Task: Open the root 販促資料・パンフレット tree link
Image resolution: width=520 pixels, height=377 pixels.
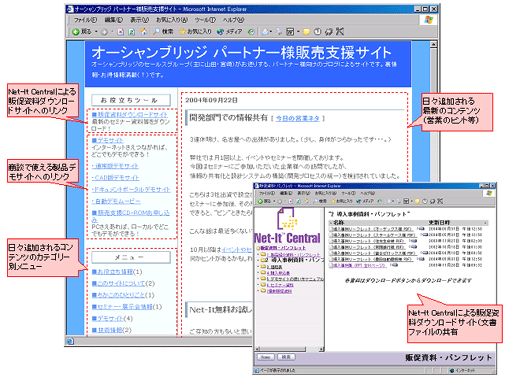Action: point(283,248)
